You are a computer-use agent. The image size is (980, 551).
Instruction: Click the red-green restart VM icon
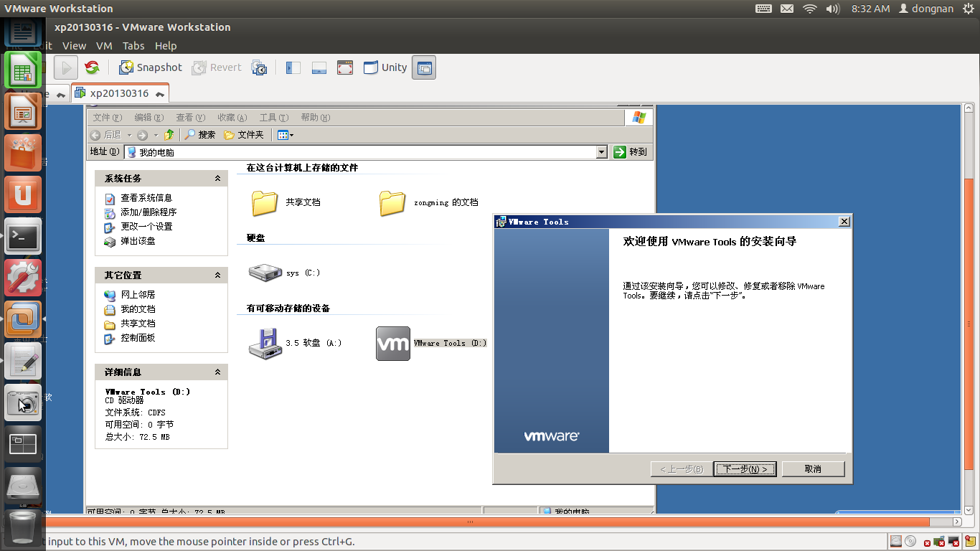click(x=92, y=67)
